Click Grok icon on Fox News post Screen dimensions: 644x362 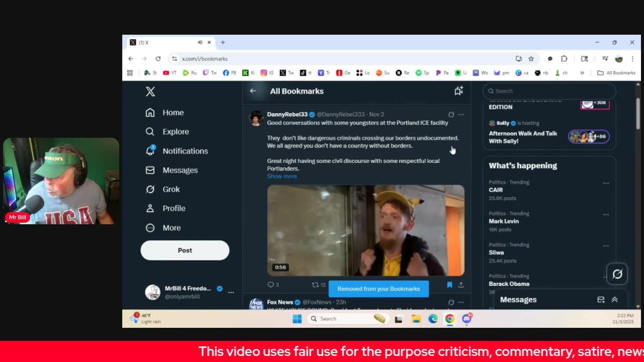click(x=451, y=302)
